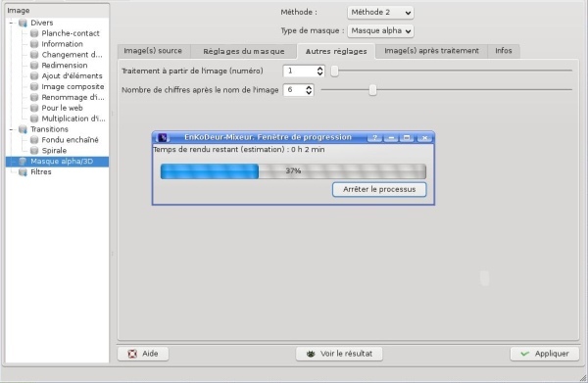Select the Filtres tree entry
Screen dimensions: 588x383
tap(41, 171)
